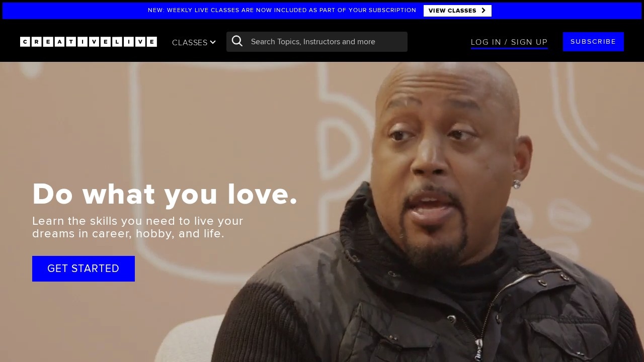This screenshot has height=362, width=644.
Task: Click the chevron next to CLASSES
Action: point(213,42)
